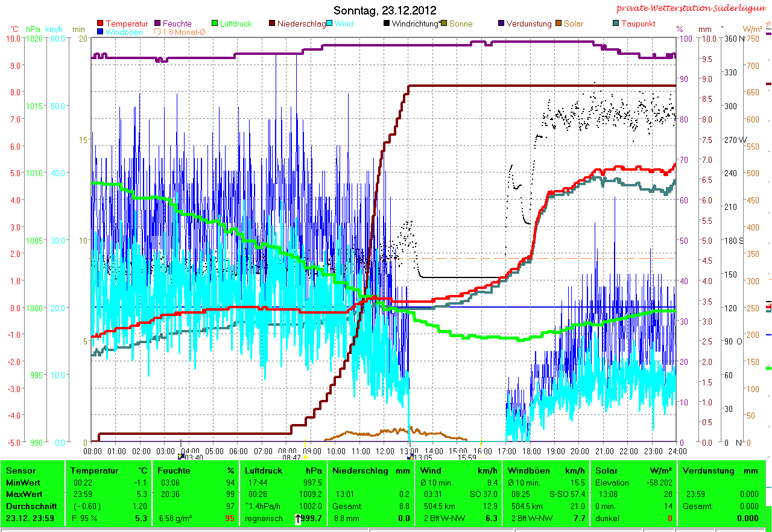Image resolution: width=772 pixels, height=532 pixels.
Task: Click the orange Solar legend square
Action: pyautogui.click(x=559, y=24)
